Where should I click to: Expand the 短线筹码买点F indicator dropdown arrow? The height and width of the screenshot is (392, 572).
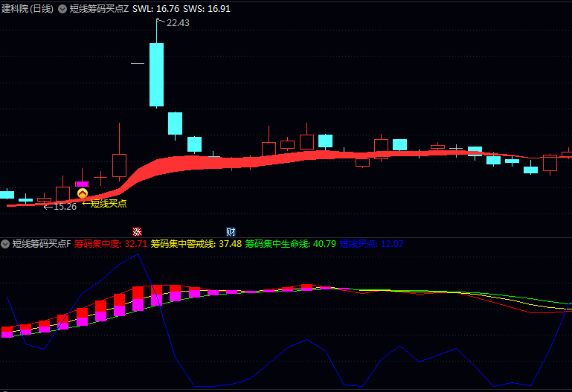pyautogui.click(x=5, y=244)
